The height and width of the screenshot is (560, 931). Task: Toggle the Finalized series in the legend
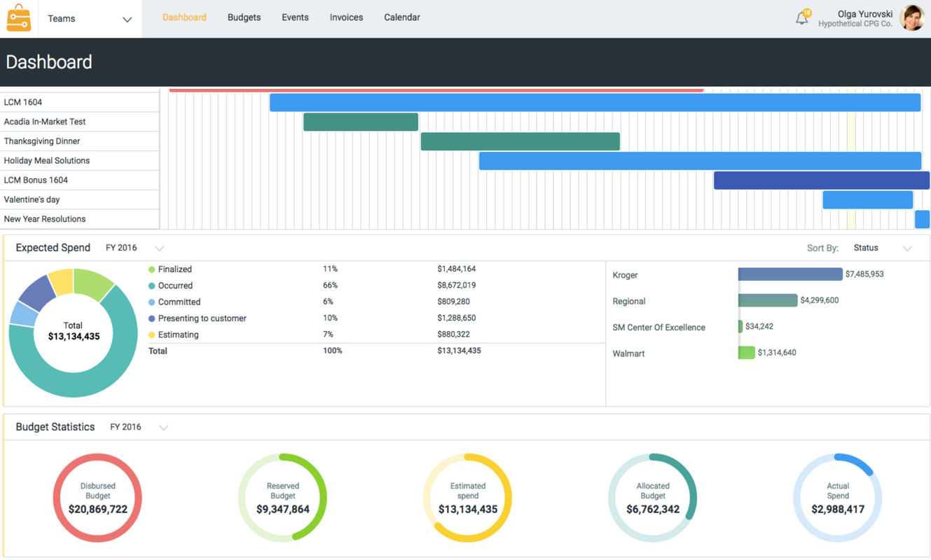click(x=174, y=269)
